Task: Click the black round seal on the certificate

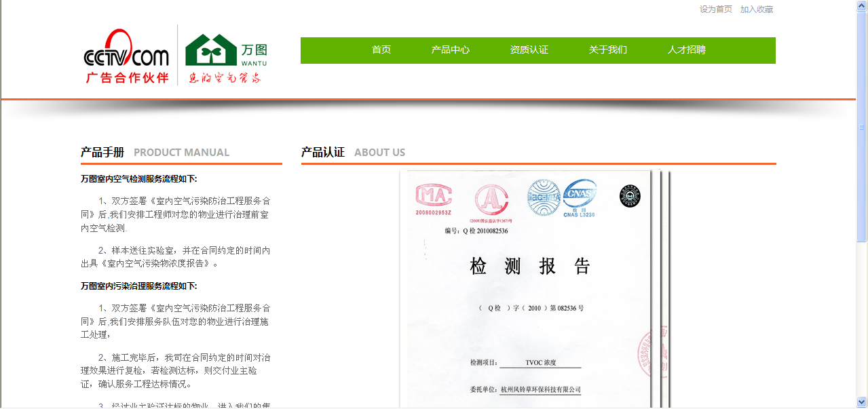Action: pyautogui.click(x=630, y=196)
